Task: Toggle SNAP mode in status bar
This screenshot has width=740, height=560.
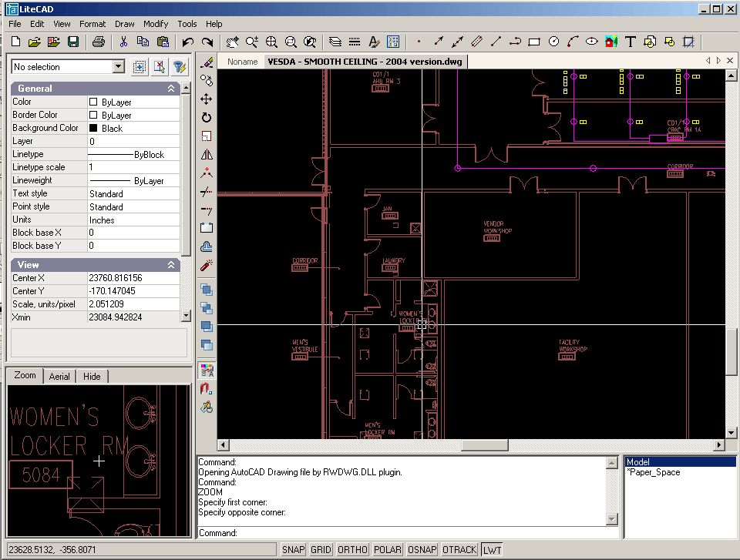Action: [x=293, y=549]
